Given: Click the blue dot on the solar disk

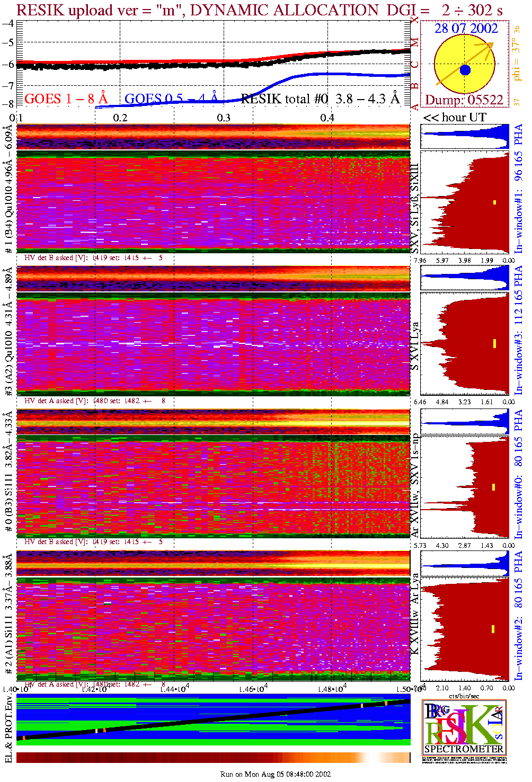Looking at the screenshot, I should [x=465, y=70].
